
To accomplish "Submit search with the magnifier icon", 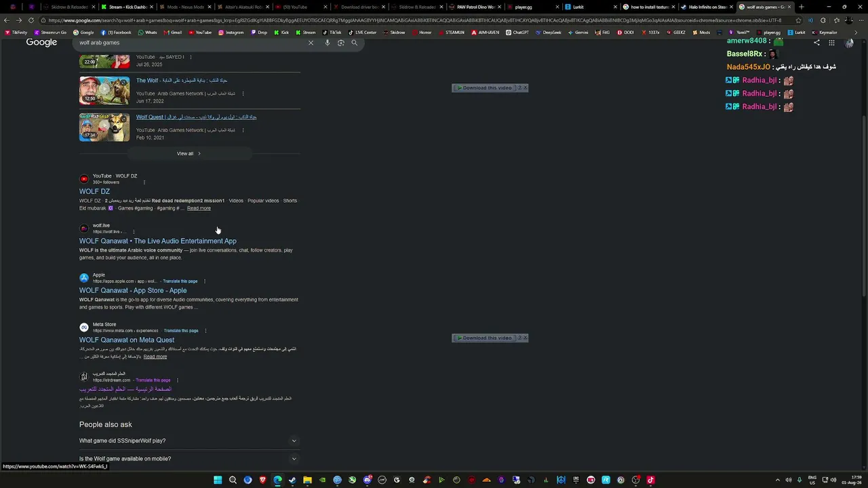I will pyautogui.click(x=354, y=43).
